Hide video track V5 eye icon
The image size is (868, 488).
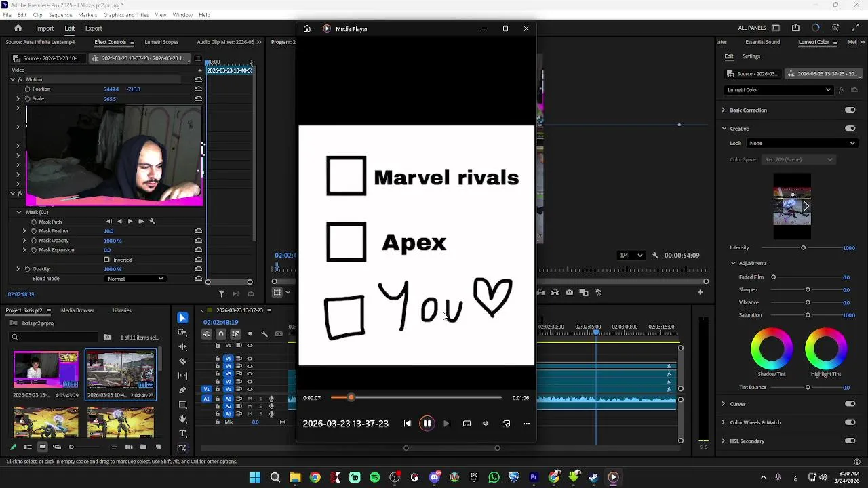(x=250, y=359)
